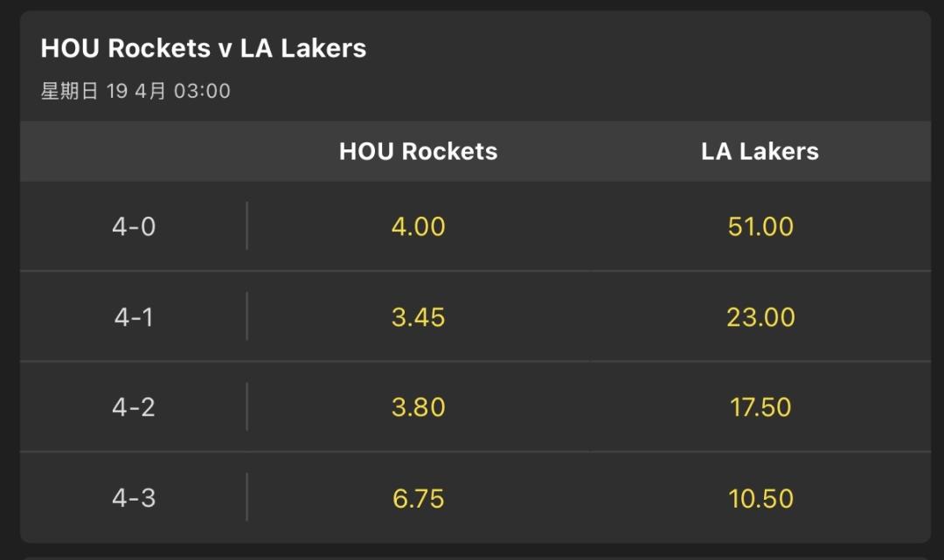Click the vertical divider beside the 4-0 label
Viewport: 944px width, 560px height.
(246, 226)
